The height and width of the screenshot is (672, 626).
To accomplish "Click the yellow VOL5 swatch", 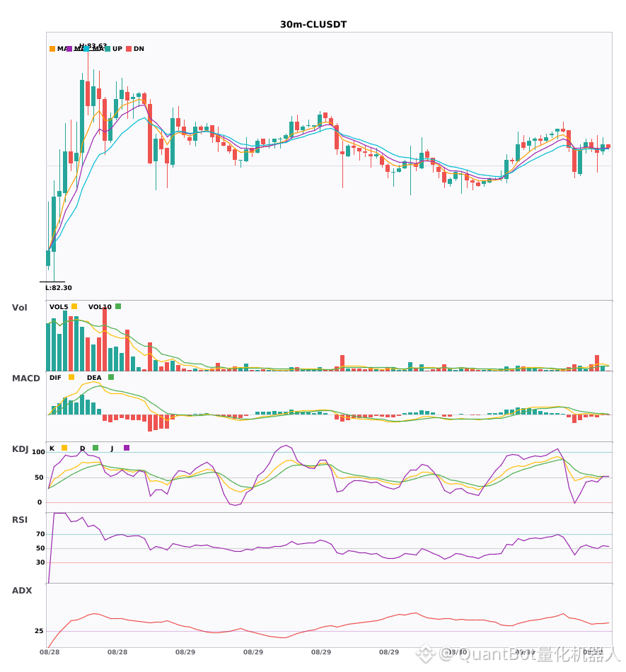I will 74,306.
